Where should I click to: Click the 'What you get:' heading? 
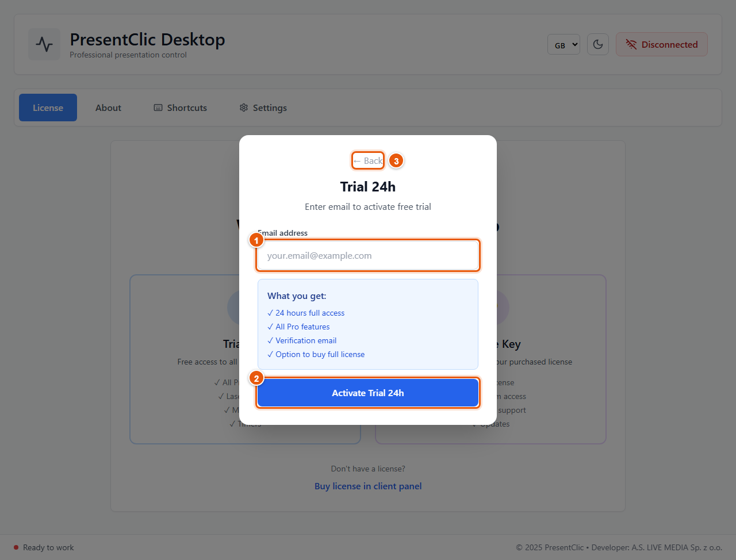tap(297, 296)
